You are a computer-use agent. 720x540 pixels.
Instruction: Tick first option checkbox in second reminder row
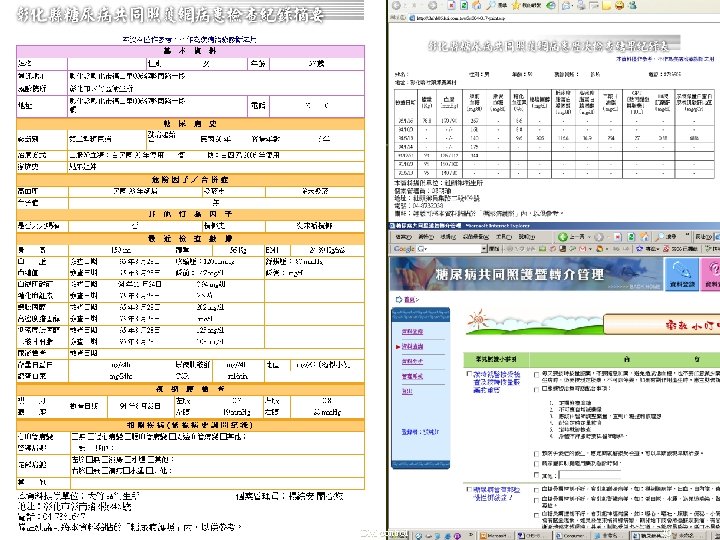pyautogui.click(x=536, y=490)
